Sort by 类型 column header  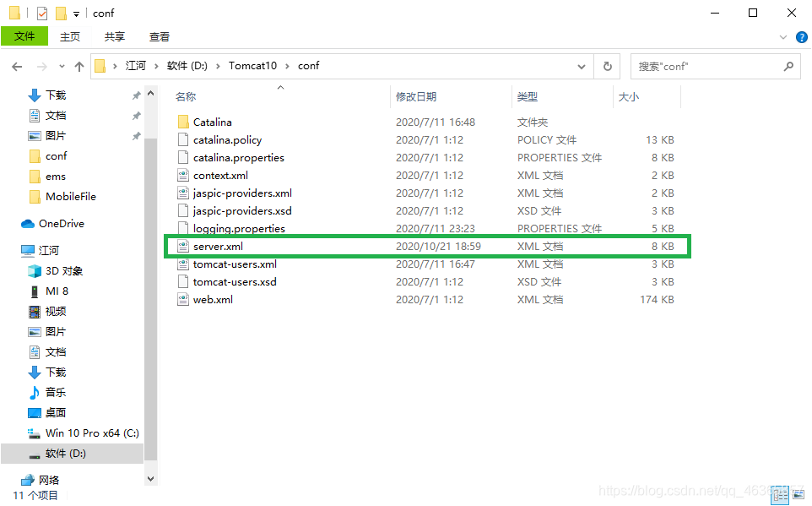528,97
